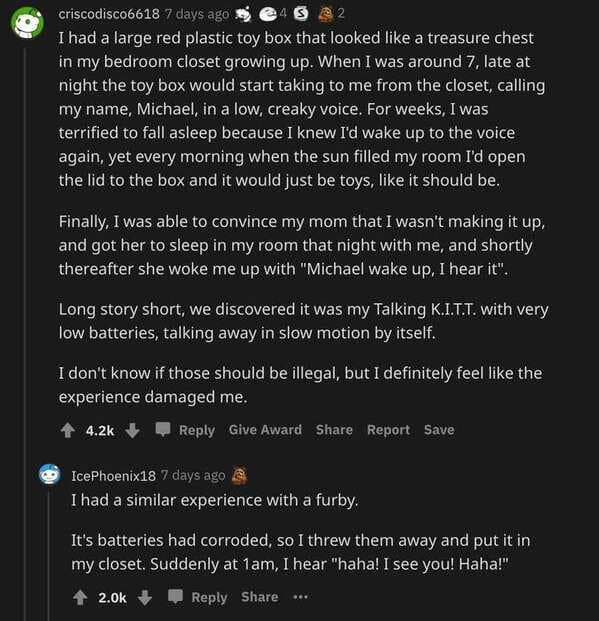Click Reply on criscodisco6618's comment
This screenshot has width=599, height=621.
197,430
